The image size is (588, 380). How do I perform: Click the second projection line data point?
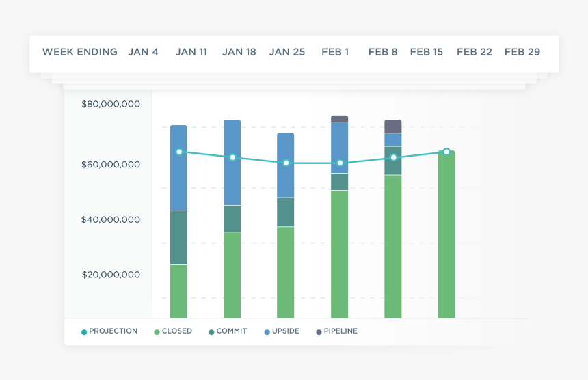(232, 157)
